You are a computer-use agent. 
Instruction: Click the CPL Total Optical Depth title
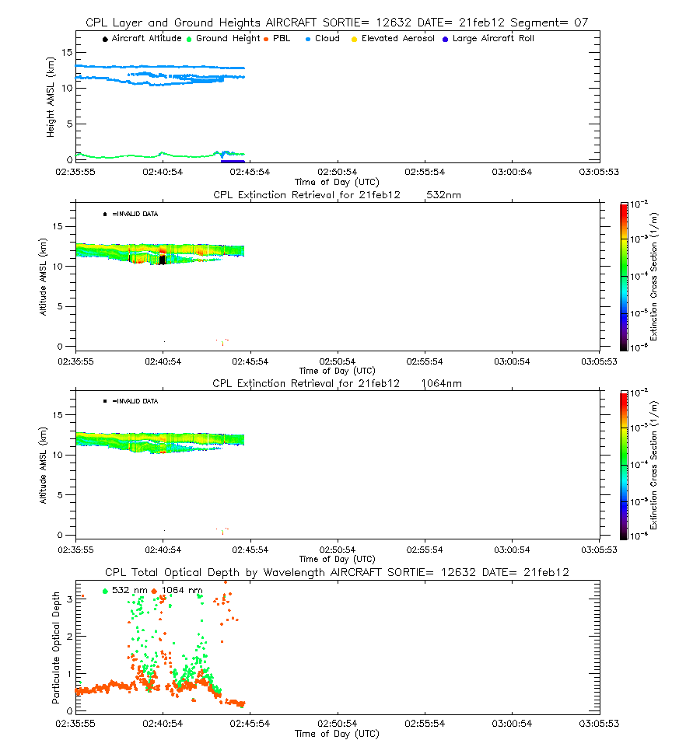click(x=337, y=572)
